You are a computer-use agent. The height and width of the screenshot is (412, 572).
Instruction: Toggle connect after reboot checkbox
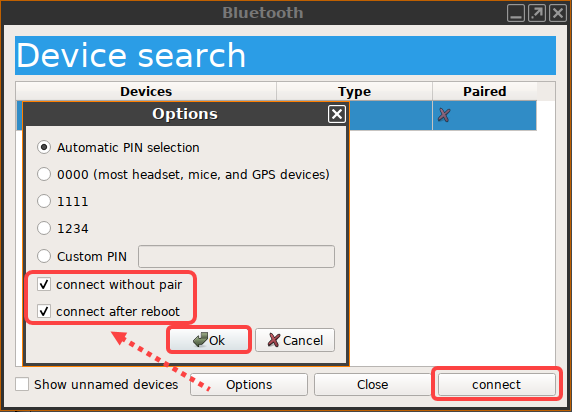tap(44, 311)
